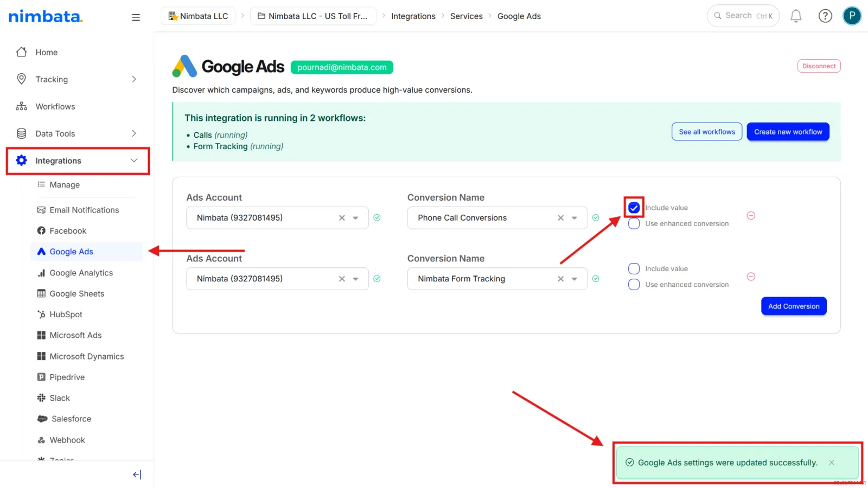Uncheck Include value for Phone Call Conversions
This screenshot has height=488, width=868.
click(634, 208)
